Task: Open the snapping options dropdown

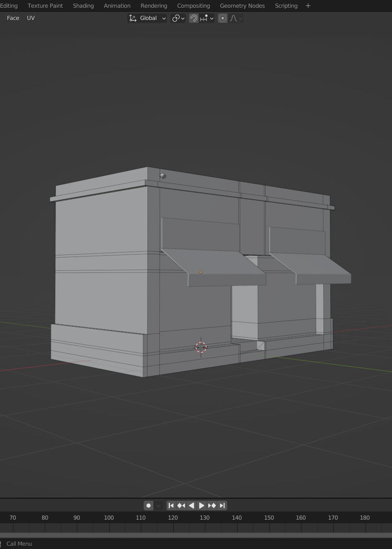Action: point(207,18)
